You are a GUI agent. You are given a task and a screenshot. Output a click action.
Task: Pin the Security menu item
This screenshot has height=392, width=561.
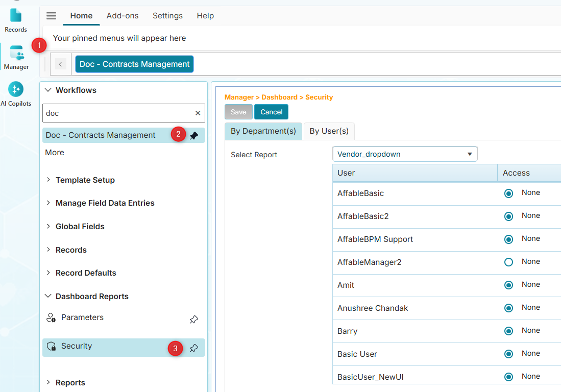point(194,348)
